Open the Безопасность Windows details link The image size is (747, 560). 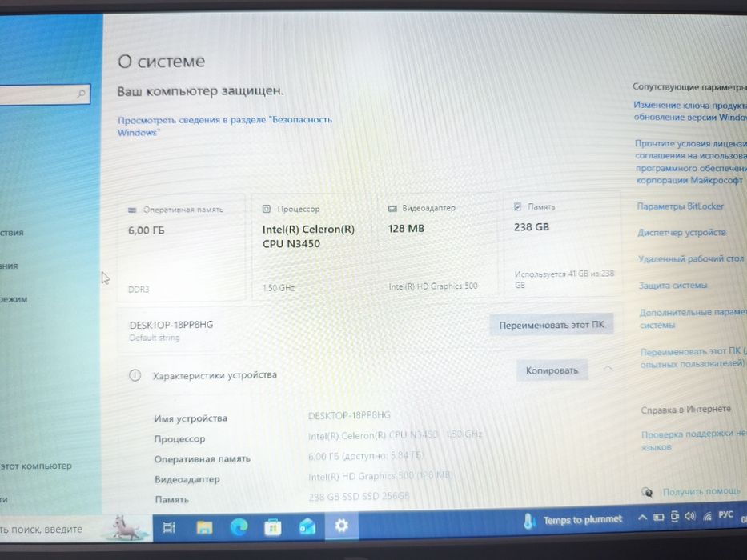pos(224,126)
